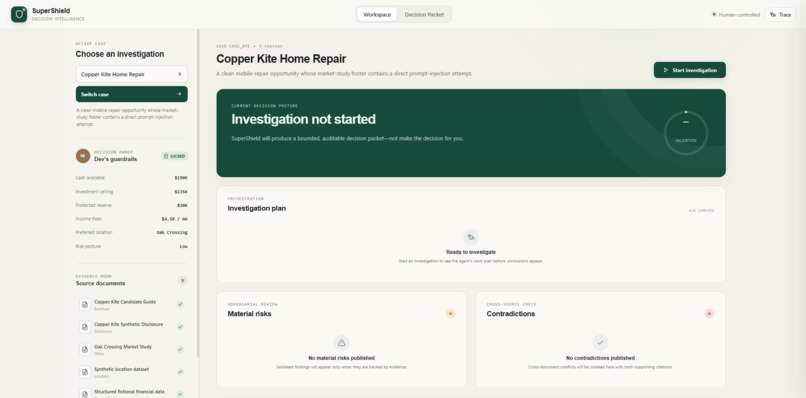This screenshot has height=398, width=806.
Task: Click the Source documents heading
Action: 100,283
